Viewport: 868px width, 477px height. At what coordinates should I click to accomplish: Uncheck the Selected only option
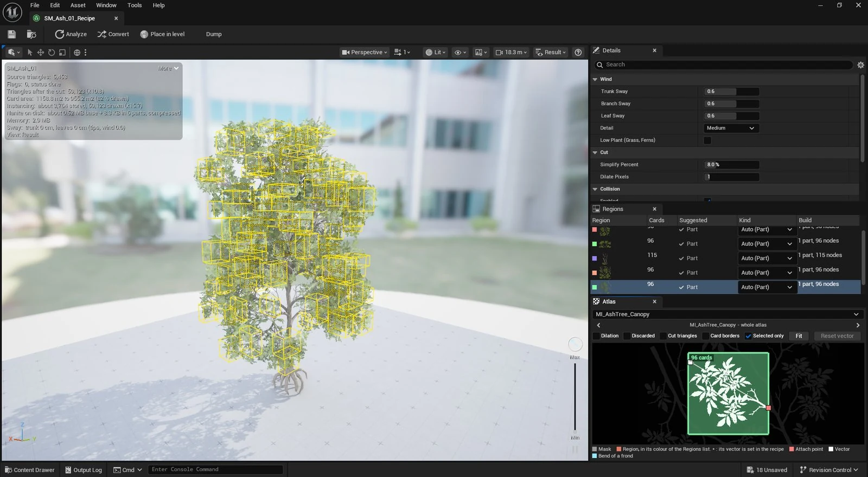(x=748, y=336)
